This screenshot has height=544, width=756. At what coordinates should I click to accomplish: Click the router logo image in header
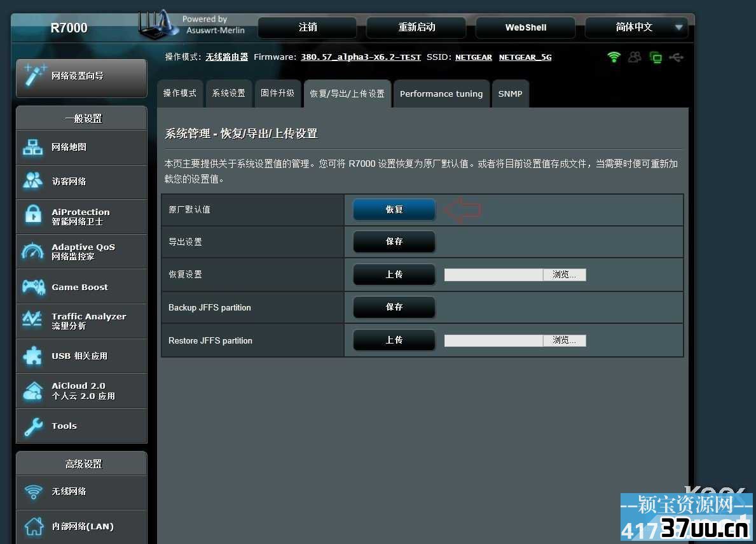click(158, 25)
